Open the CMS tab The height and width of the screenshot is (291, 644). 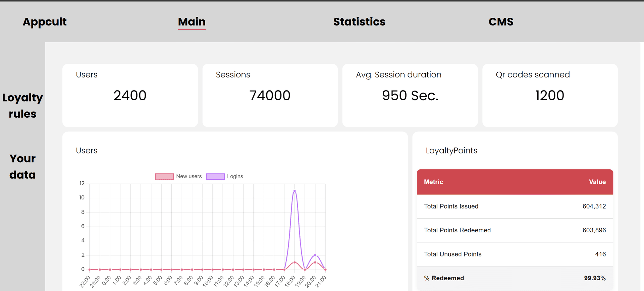pyautogui.click(x=501, y=22)
